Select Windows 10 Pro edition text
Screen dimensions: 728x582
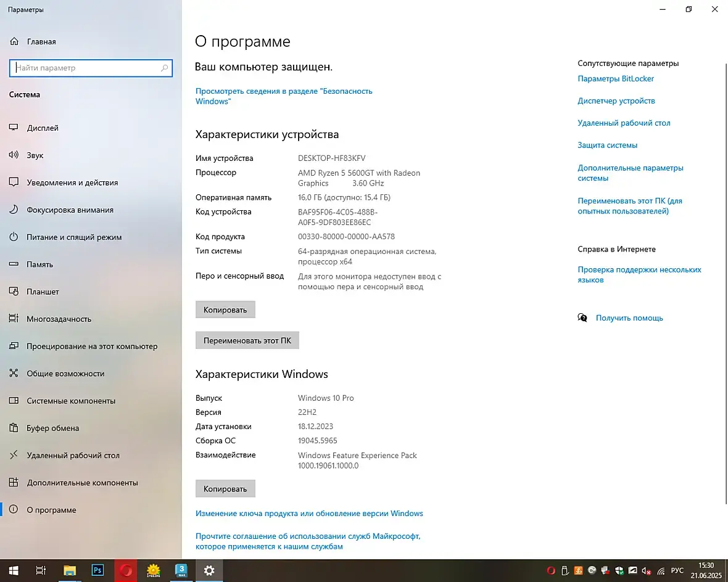326,398
